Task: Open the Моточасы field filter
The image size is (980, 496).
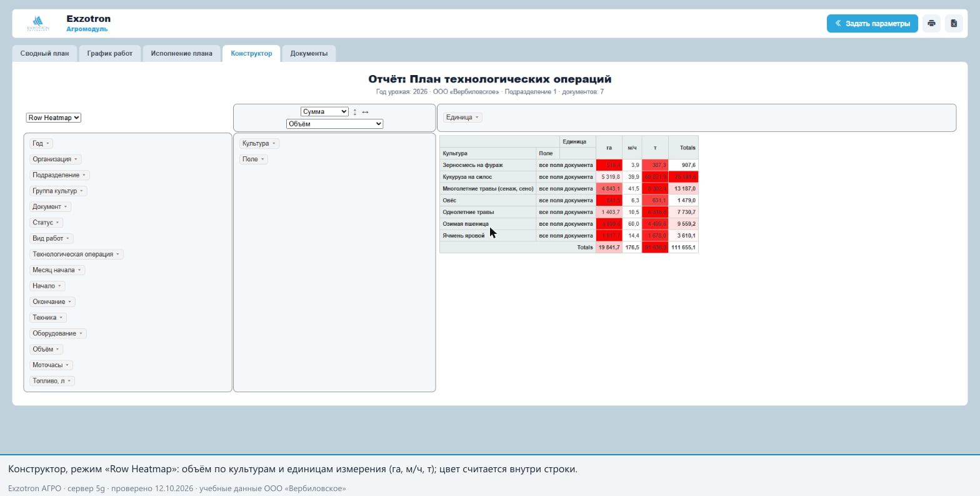Action: pyautogui.click(x=67, y=365)
